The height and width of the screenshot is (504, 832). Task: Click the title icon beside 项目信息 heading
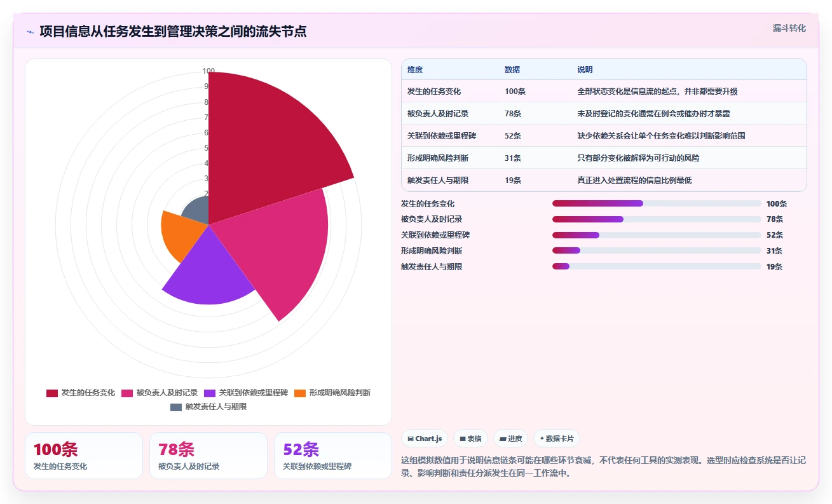31,32
